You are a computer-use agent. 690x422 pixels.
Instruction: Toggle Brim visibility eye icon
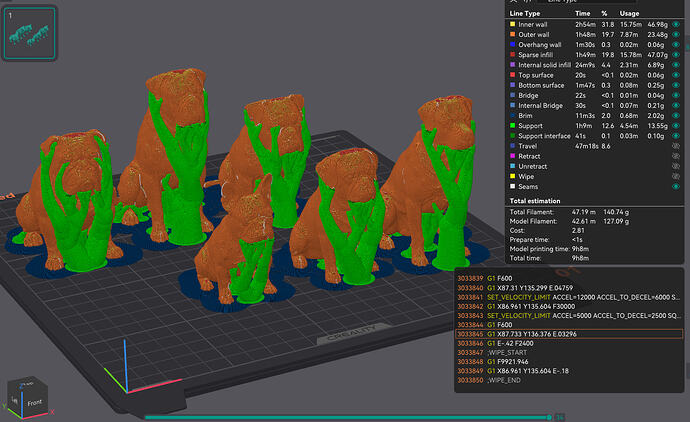[676, 116]
